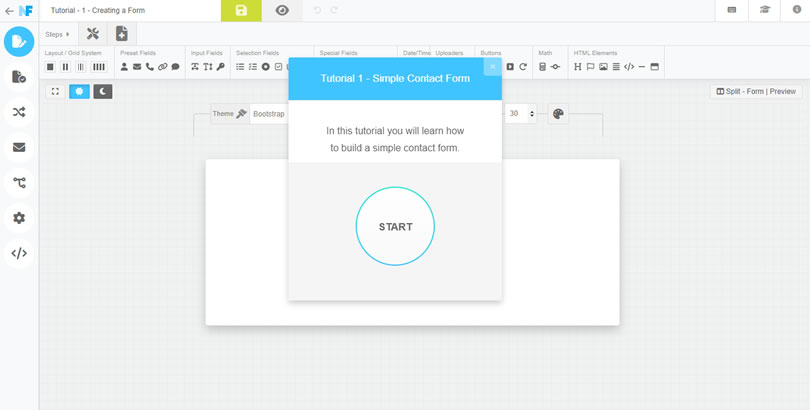Save the form with the green save button
Viewport: 810px width, 410px height.
(241, 10)
